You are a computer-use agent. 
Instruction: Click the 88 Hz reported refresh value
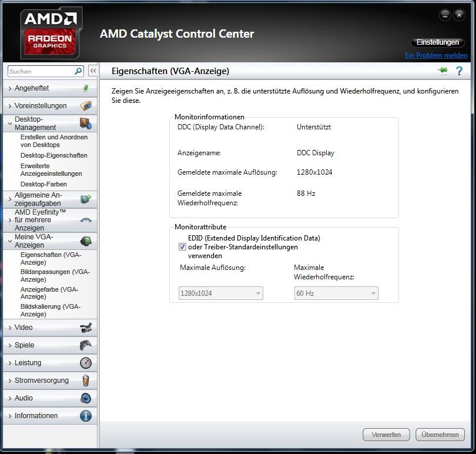point(306,193)
